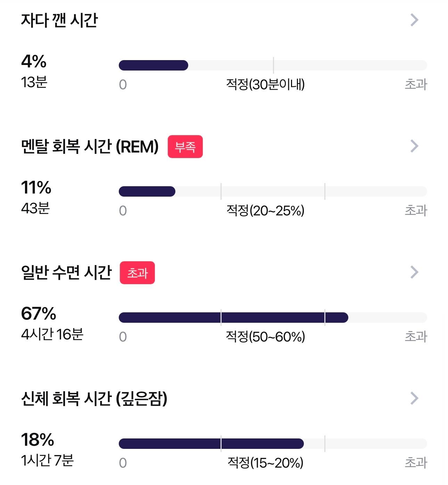Tap the 18% deep sleep value
Screen dimensions: 448x485
click(x=38, y=440)
